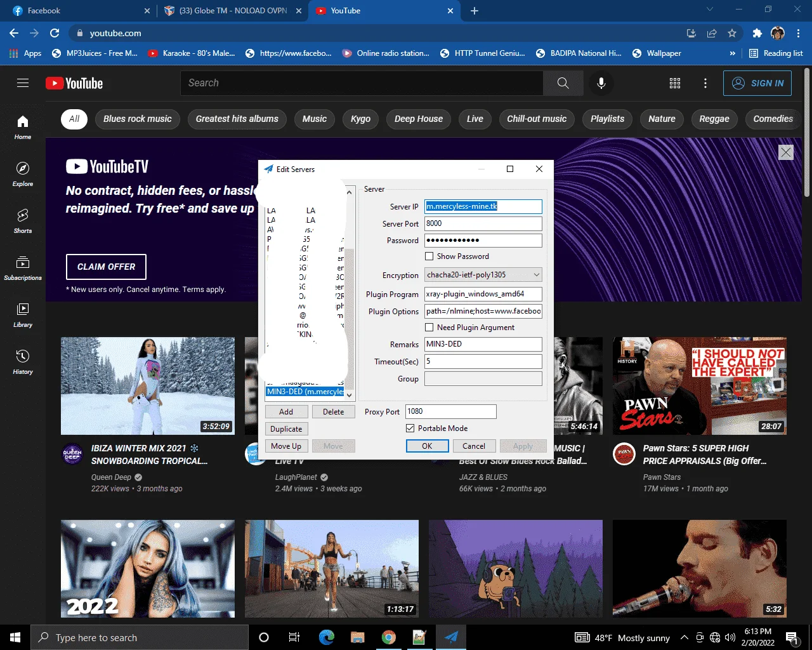This screenshot has height=650, width=812.
Task: Click the YouTube search magnifier button
Action: pyautogui.click(x=563, y=83)
